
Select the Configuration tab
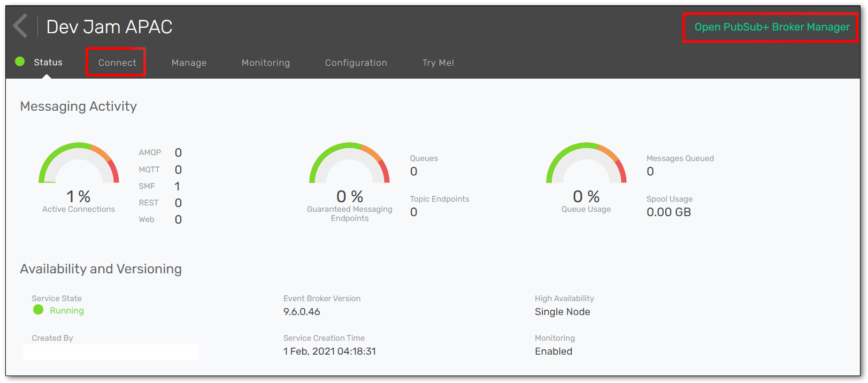coord(356,63)
